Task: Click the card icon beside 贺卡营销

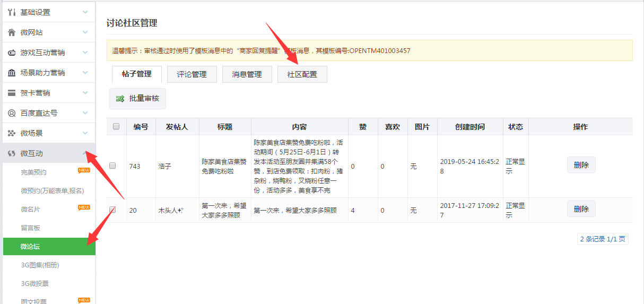Action: pyautogui.click(x=12, y=93)
